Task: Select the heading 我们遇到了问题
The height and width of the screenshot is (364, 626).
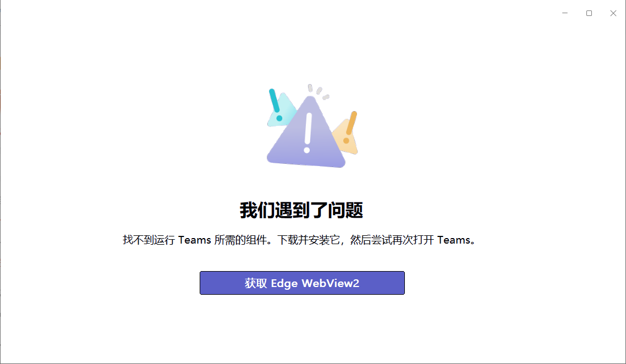Action: [301, 211]
